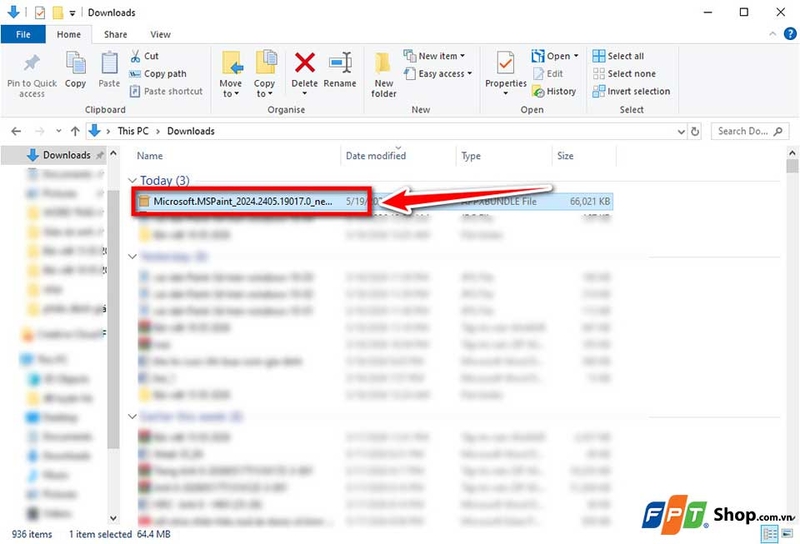The width and height of the screenshot is (800, 544).
Task: Click the 66,021 KB size cell
Action: point(590,202)
